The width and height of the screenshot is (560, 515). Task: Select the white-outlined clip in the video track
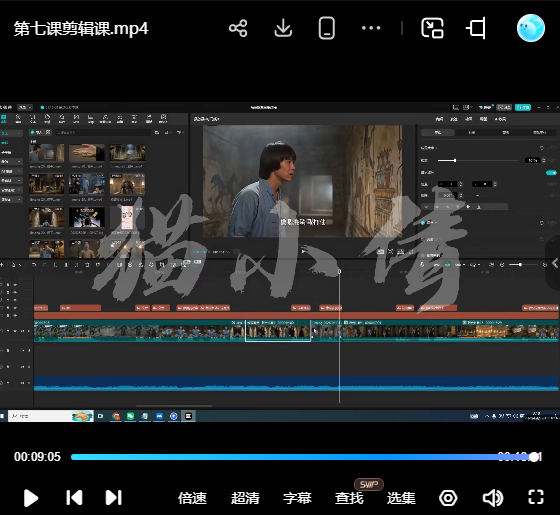coord(278,331)
